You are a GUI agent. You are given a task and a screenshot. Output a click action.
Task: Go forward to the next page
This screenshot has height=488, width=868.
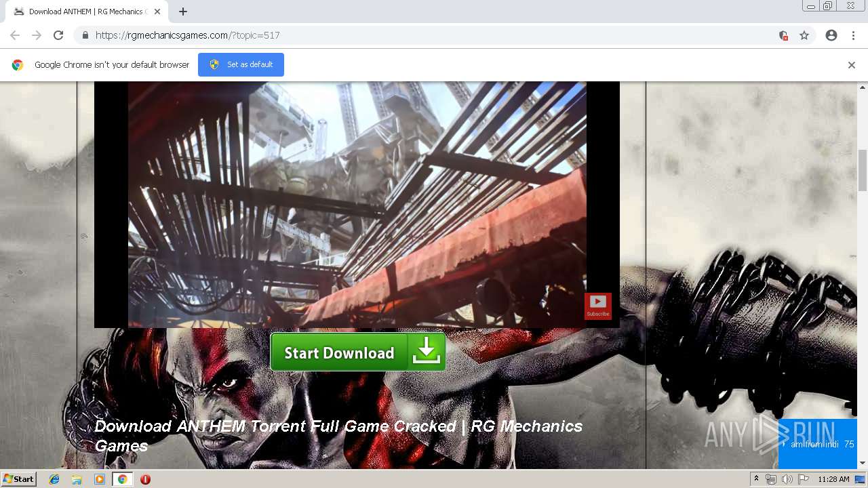click(37, 35)
